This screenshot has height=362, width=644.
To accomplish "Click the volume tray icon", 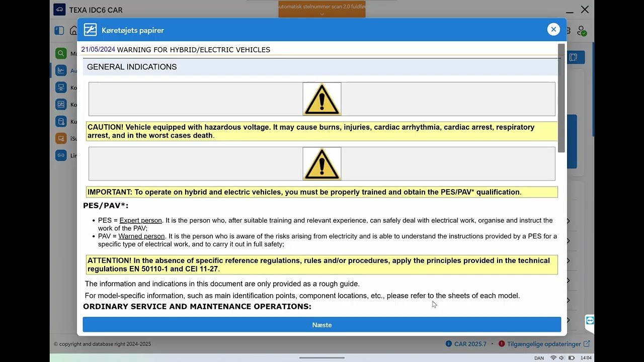I will (x=562, y=358).
